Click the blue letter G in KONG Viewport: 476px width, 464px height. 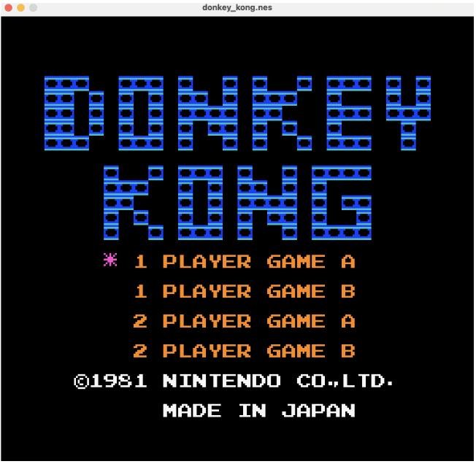341,202
